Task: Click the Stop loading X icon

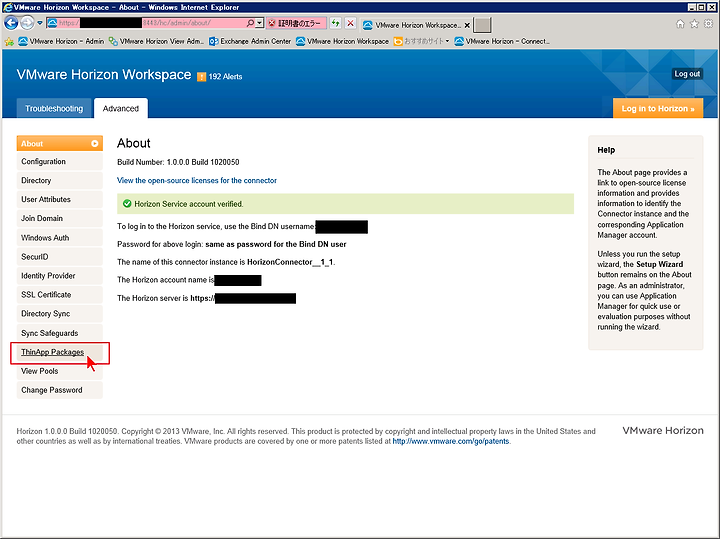Action: 350,23
